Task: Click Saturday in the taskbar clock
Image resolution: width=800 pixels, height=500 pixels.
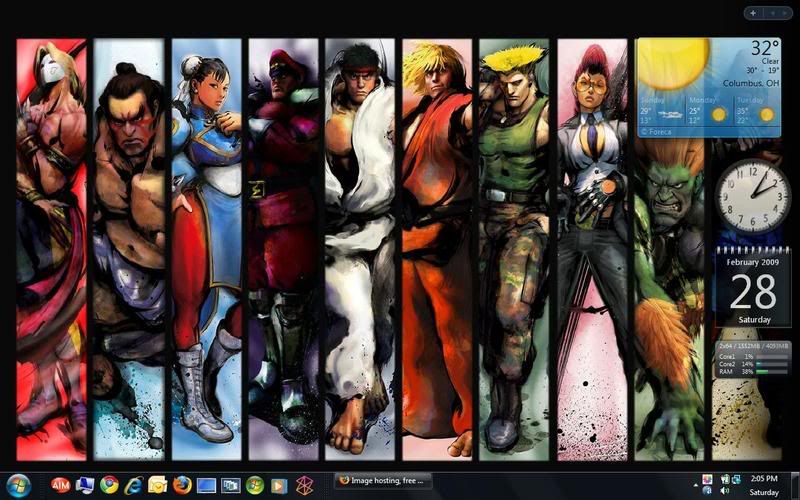Action: point(764,493)
